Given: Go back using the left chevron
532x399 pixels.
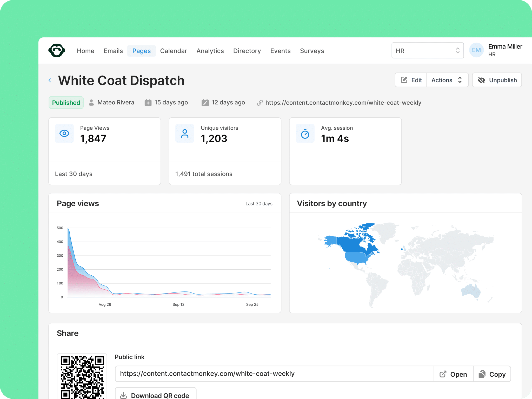Looking at the screenshot, I should click(50, 81).
